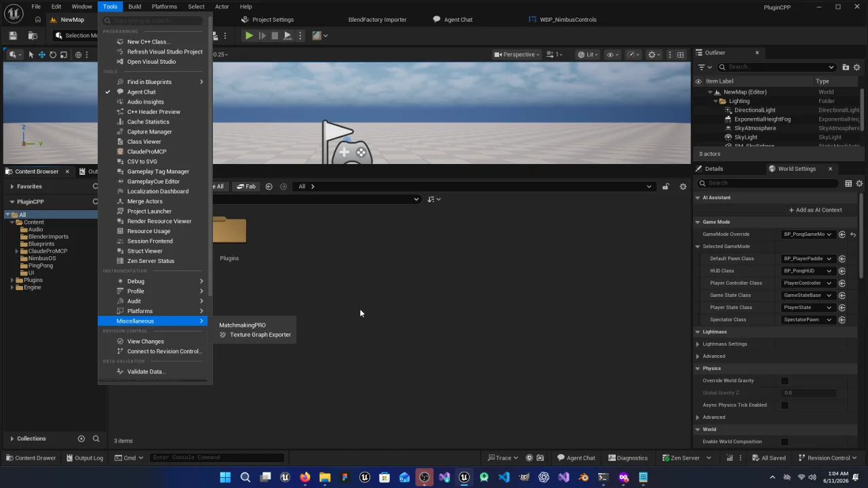868x488 pixels.
Task: Enable the Async Physics Tick Enabled checkbox
Action: coord(785,405)
